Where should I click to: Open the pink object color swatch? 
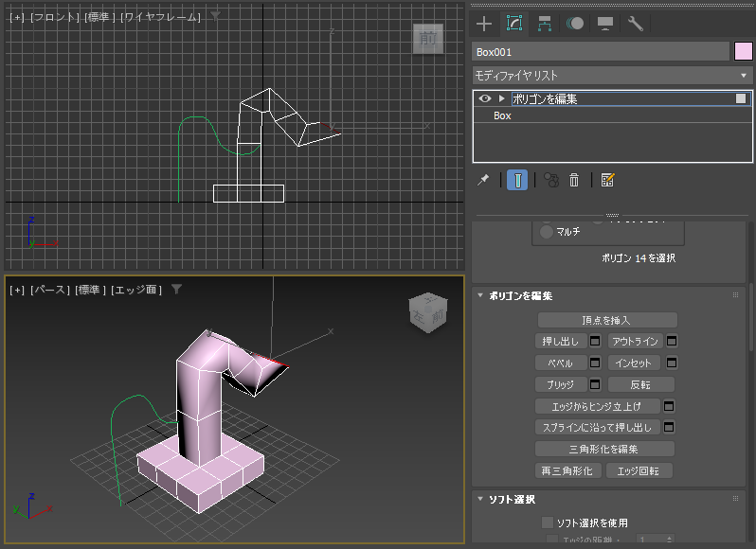click(743, 51)
